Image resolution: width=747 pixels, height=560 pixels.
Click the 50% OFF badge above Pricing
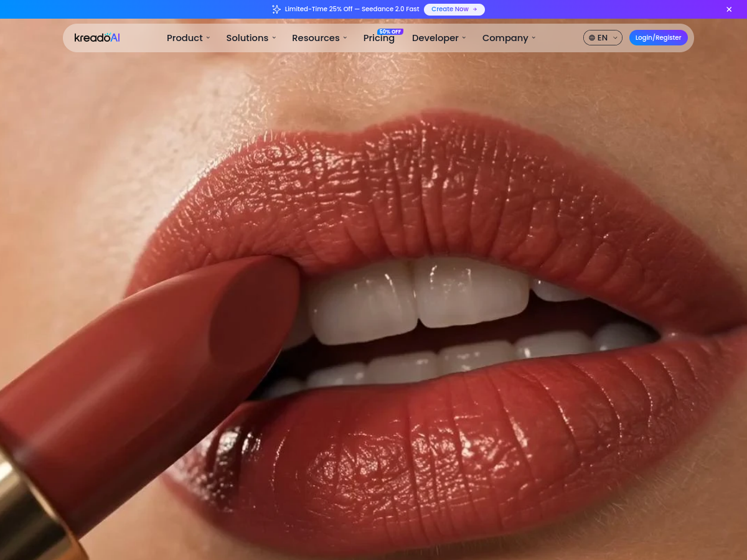390,32
